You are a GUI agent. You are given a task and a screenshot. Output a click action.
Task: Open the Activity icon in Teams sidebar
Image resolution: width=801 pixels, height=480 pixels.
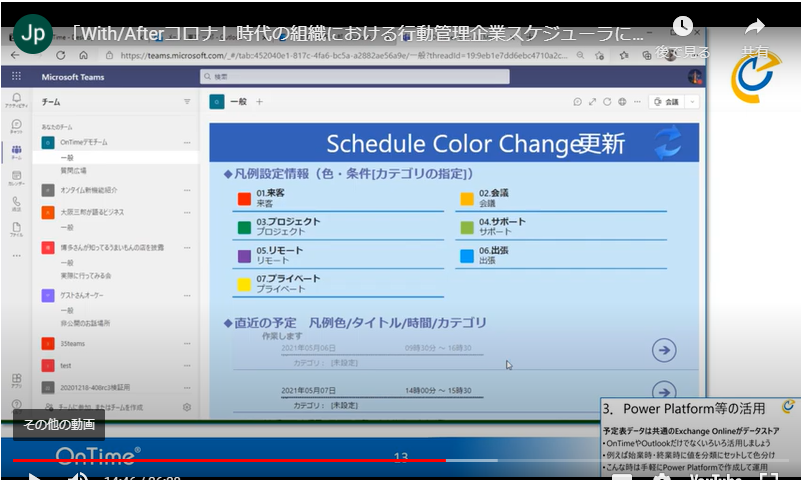16,100
